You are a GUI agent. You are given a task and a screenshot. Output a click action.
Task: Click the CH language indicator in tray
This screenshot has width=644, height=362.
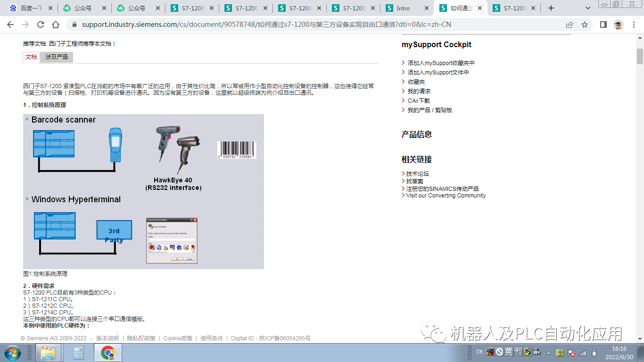click(479, 352)
